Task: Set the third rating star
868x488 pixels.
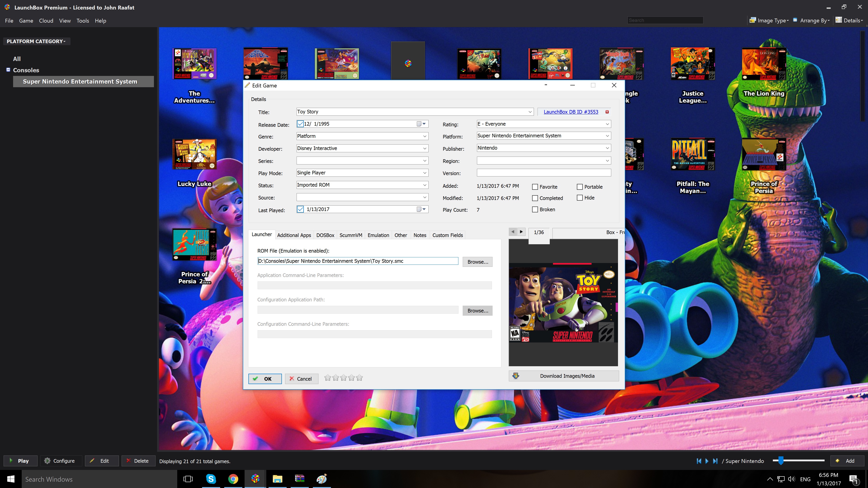Action: 343,378
